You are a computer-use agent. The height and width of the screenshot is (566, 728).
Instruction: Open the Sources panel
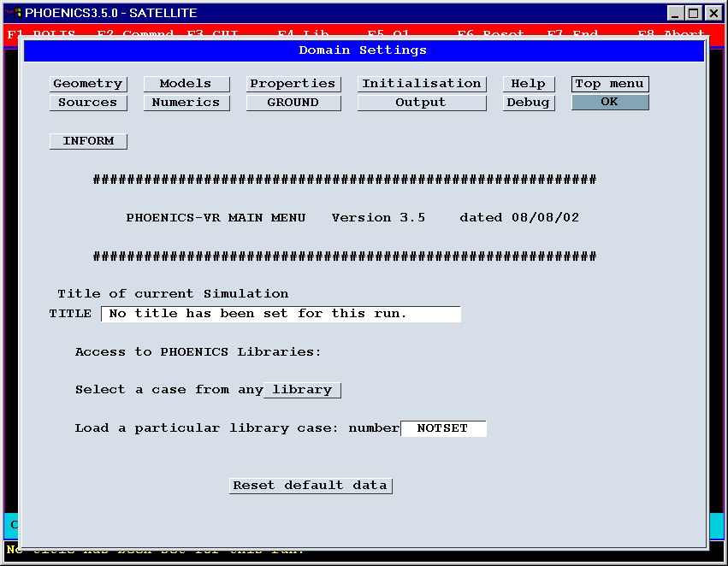tap(88, 103)
